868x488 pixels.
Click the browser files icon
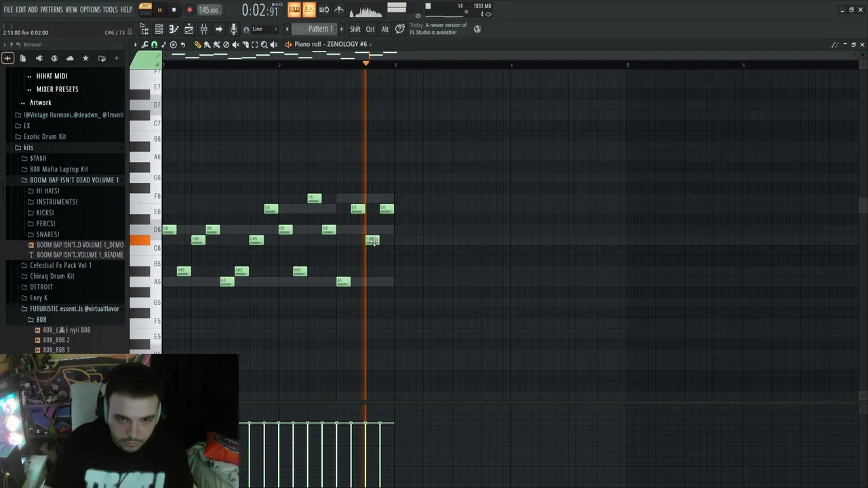pyautogui.click(x=23, y=58)
